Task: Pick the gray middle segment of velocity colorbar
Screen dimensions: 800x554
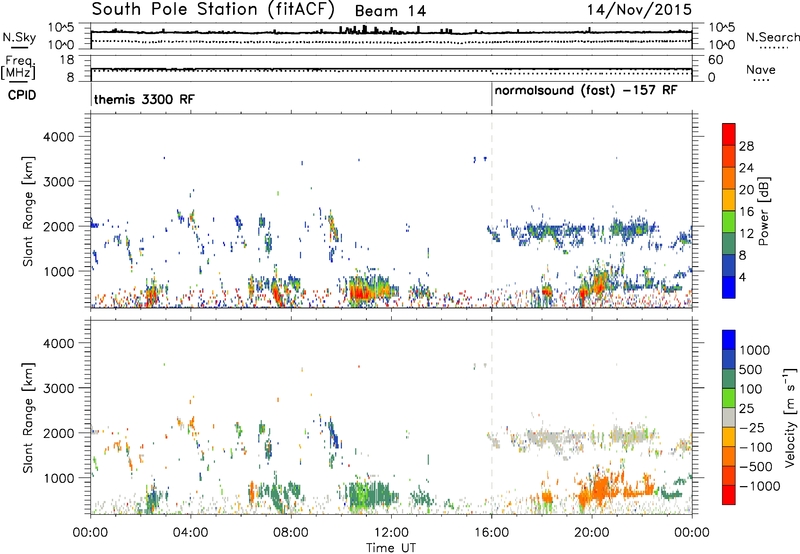Action: tap(729, 418)
